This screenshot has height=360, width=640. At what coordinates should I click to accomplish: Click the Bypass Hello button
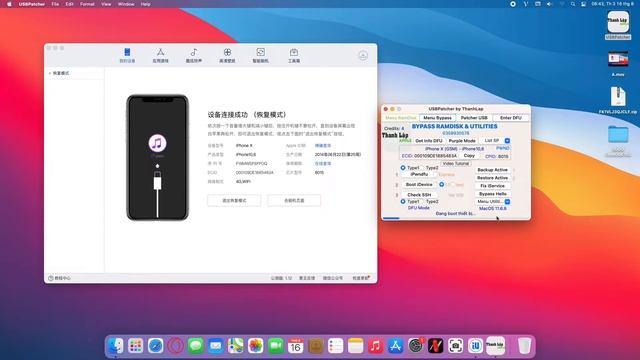(492, 194)
